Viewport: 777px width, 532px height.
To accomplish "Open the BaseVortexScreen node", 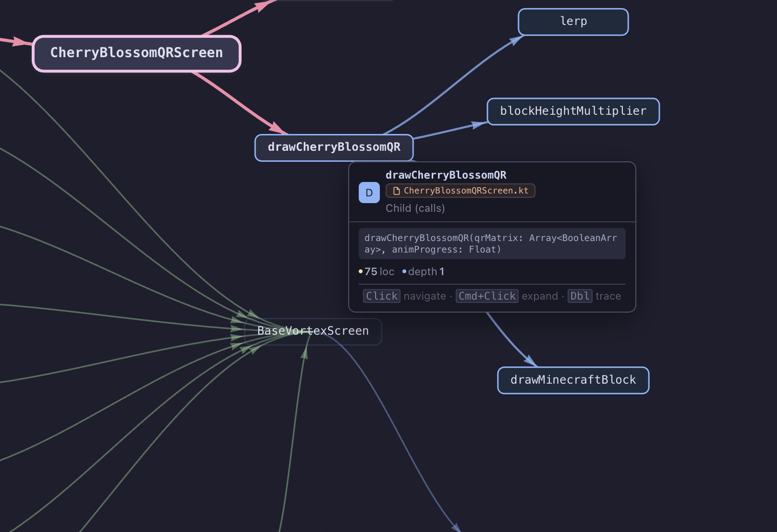I will tap(313, 331).
